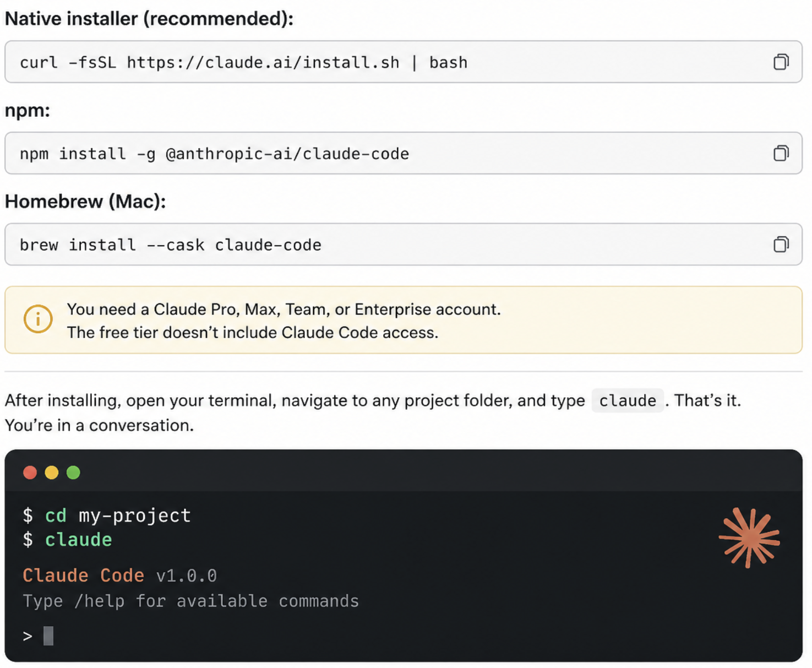Screen dimensions: 812x668
Task: Click the inline 'claude' code chip
Action: 628,400
